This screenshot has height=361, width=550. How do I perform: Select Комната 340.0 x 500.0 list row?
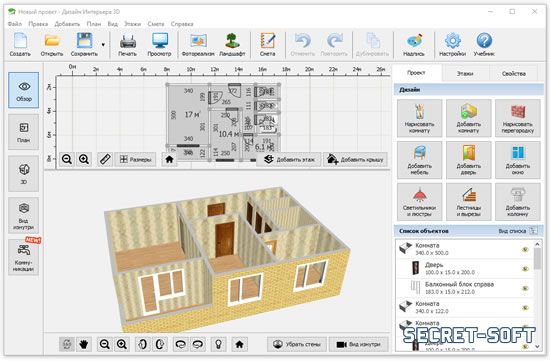click(465, 249)
